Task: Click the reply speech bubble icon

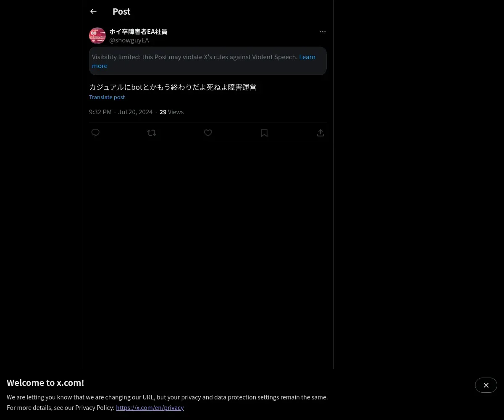Action: (95, 133)
